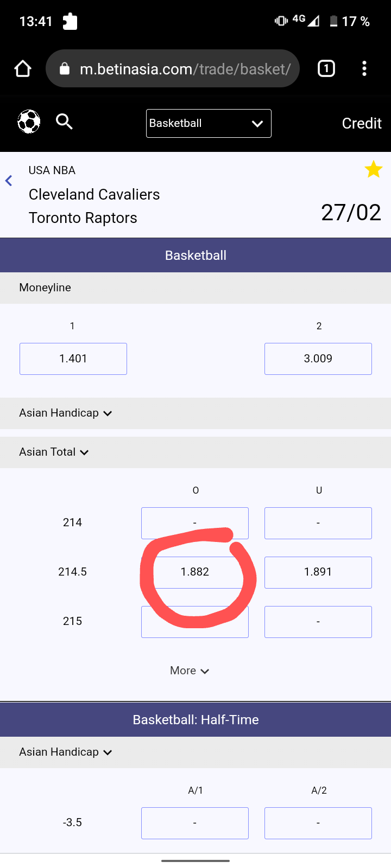
Task: Open the search magnifier icon
Action: point(64,122)
